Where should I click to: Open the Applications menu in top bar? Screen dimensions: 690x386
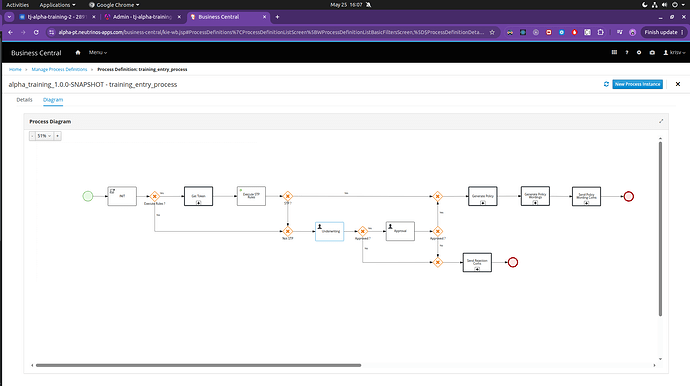(57, 5)
